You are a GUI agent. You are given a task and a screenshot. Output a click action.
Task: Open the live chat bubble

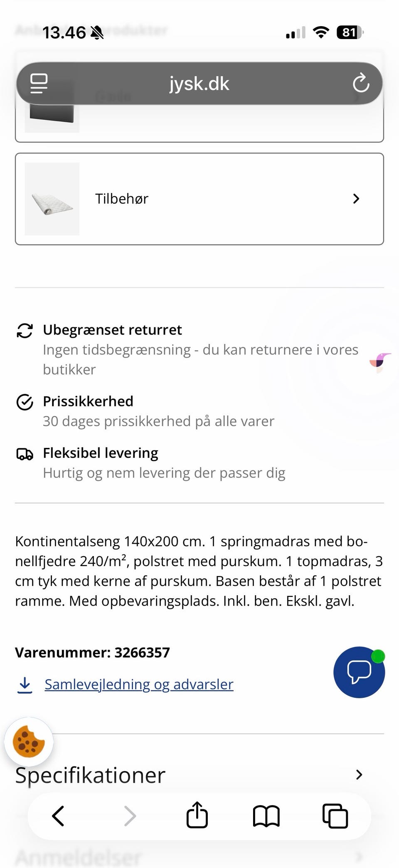(359, 672)
